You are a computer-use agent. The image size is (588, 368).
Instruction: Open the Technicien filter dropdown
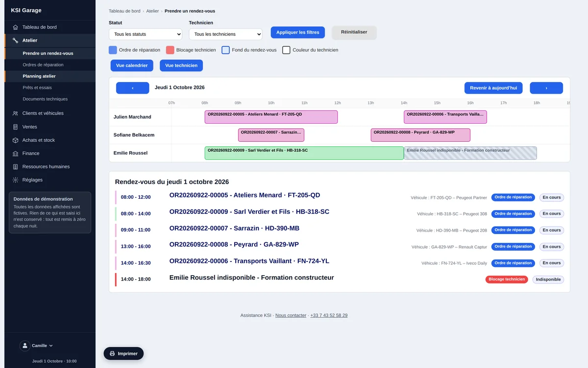coord(225,34)
